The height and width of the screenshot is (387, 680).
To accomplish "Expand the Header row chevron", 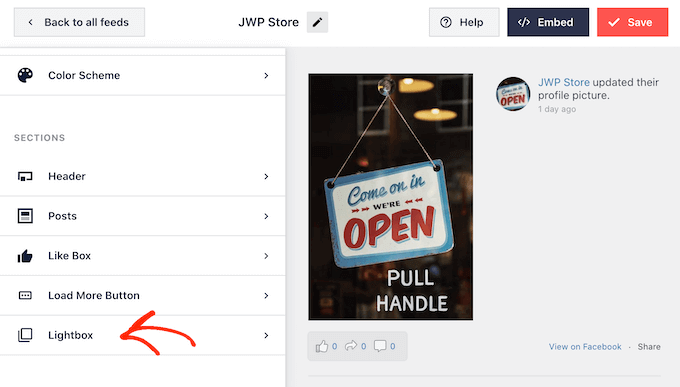I will 266,176.
